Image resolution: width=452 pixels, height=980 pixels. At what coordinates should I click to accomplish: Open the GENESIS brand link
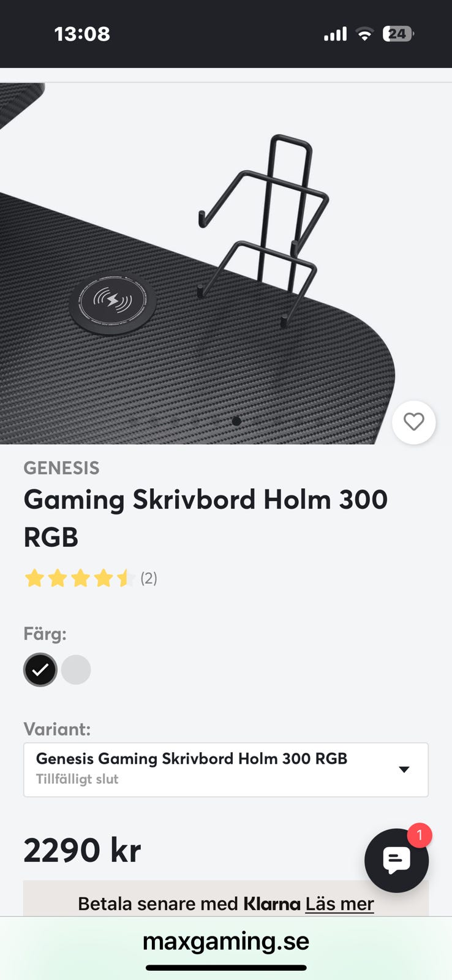pyautogui.click(x=61, y=468)
